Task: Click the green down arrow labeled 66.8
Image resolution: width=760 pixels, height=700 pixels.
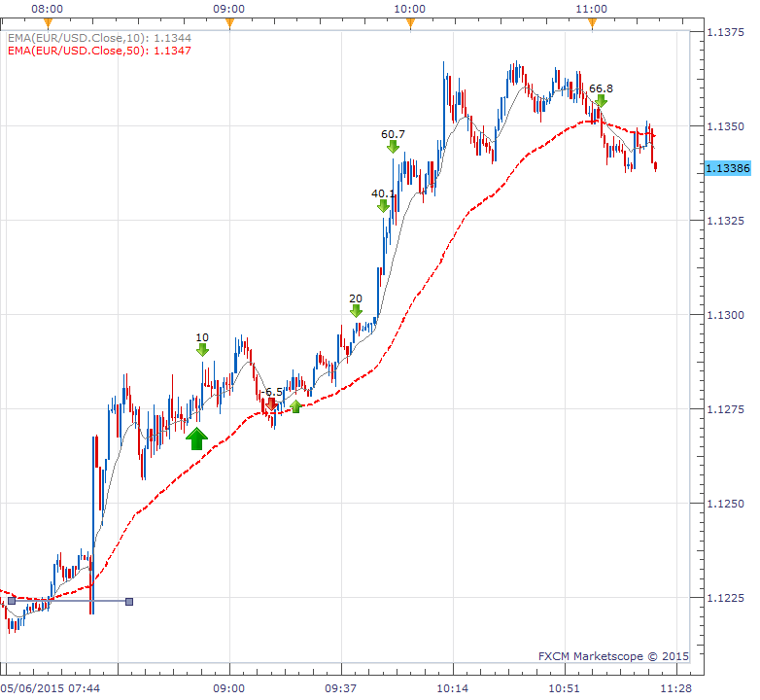Action: coord(601,101)
